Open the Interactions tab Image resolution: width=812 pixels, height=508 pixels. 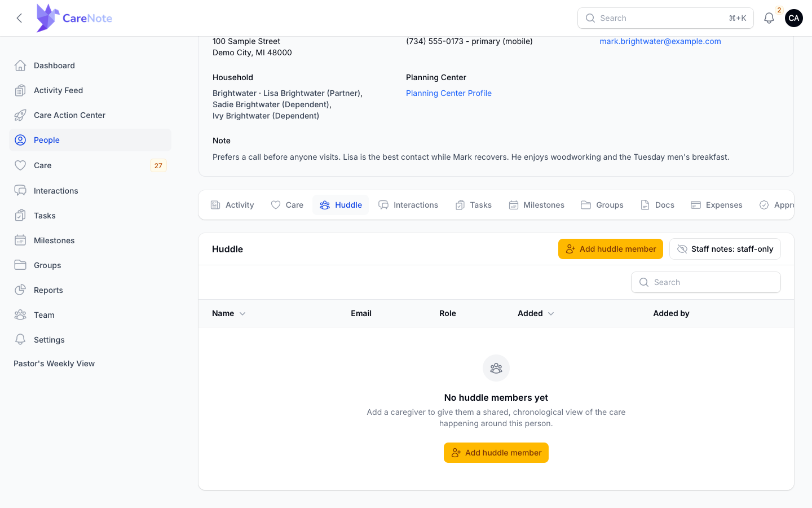408,205
